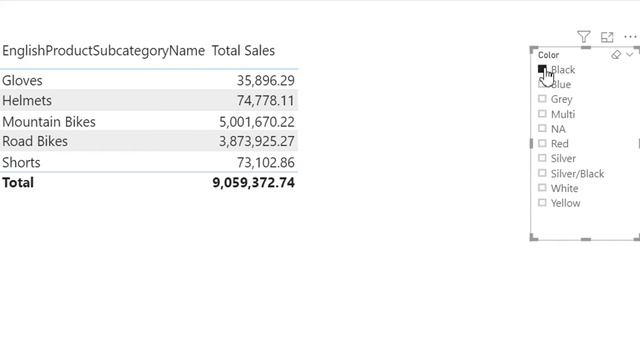Image resolution: width=640 pixels, height=360 pixels.
Task: Click the Color slicer header title
Action: pyautogui.click(x=548, y=55)
